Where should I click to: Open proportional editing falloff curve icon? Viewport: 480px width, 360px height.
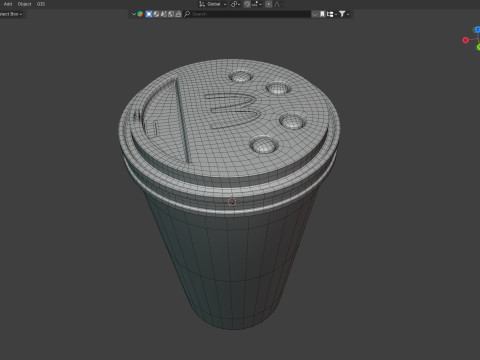pyautogui.click(x=277, y=4)
